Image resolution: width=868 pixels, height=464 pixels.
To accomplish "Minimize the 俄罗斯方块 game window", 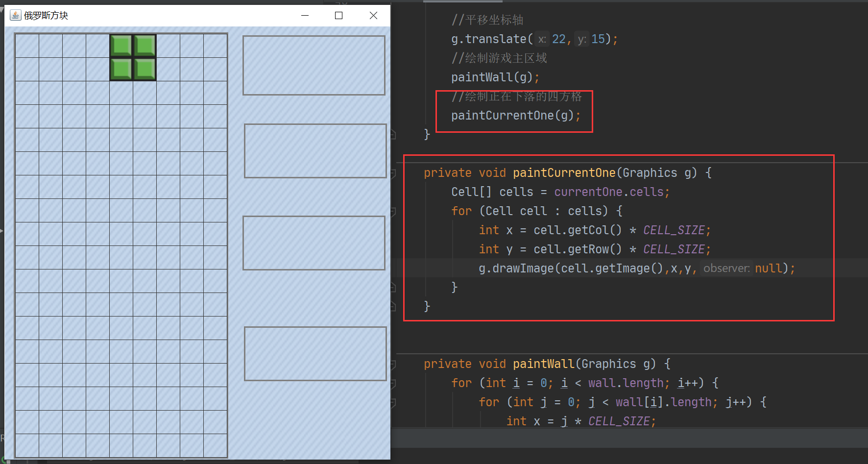I will 305,15.
